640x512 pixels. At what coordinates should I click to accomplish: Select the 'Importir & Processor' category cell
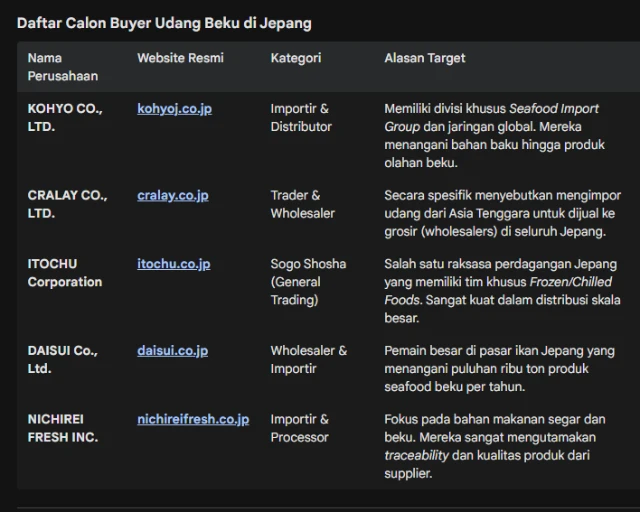click(299, 428)
